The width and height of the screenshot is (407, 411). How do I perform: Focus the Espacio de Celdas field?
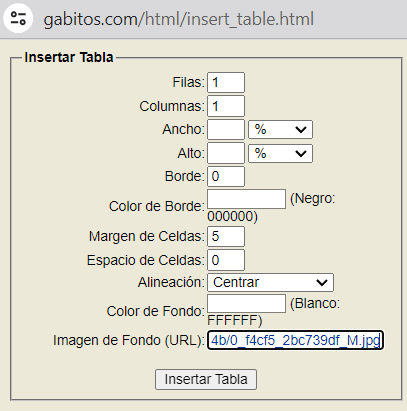click(226, 260)
